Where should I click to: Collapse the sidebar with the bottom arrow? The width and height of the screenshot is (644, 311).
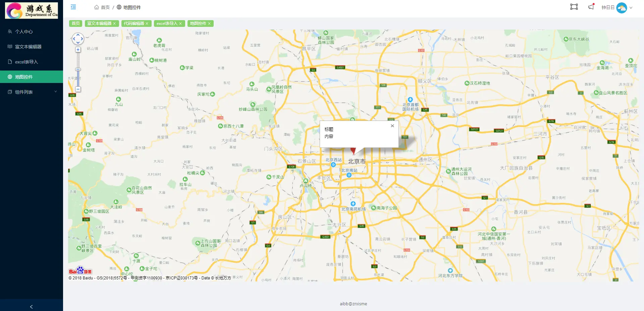[31, 307]
